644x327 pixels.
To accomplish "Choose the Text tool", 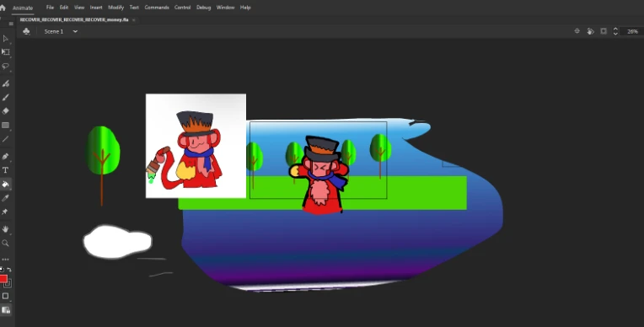I will click(6, 170).
